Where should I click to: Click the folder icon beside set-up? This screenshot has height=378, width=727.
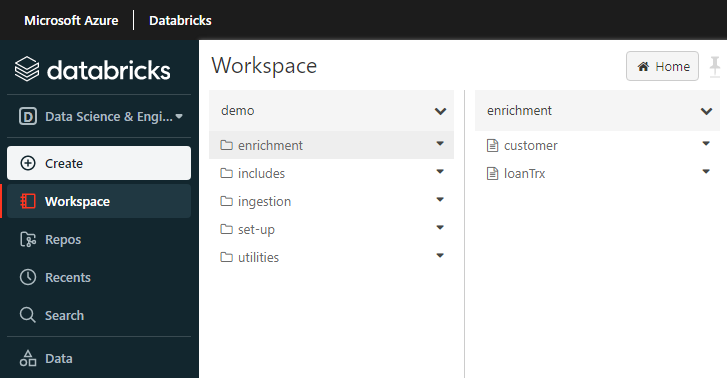[226, 229]
